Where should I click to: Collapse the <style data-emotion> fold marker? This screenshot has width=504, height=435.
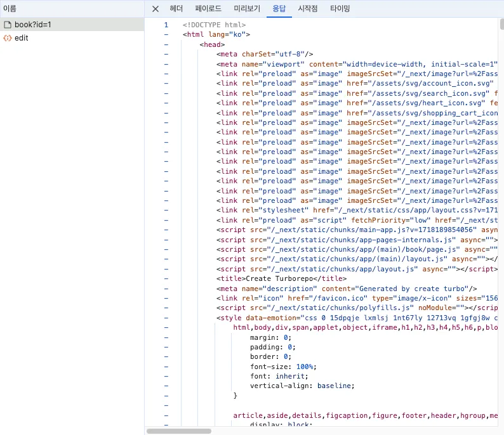[x=166, y=318]
